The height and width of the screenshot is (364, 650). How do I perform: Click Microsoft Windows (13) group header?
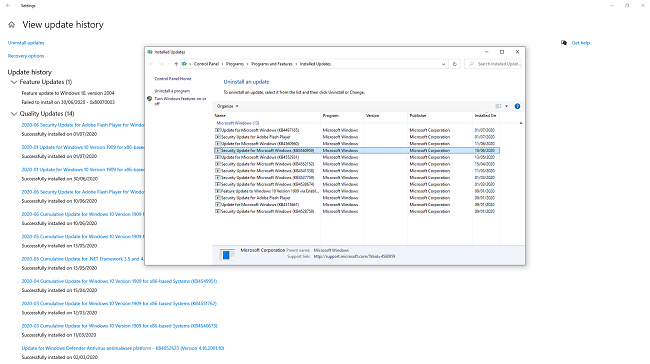coord(238,123)
